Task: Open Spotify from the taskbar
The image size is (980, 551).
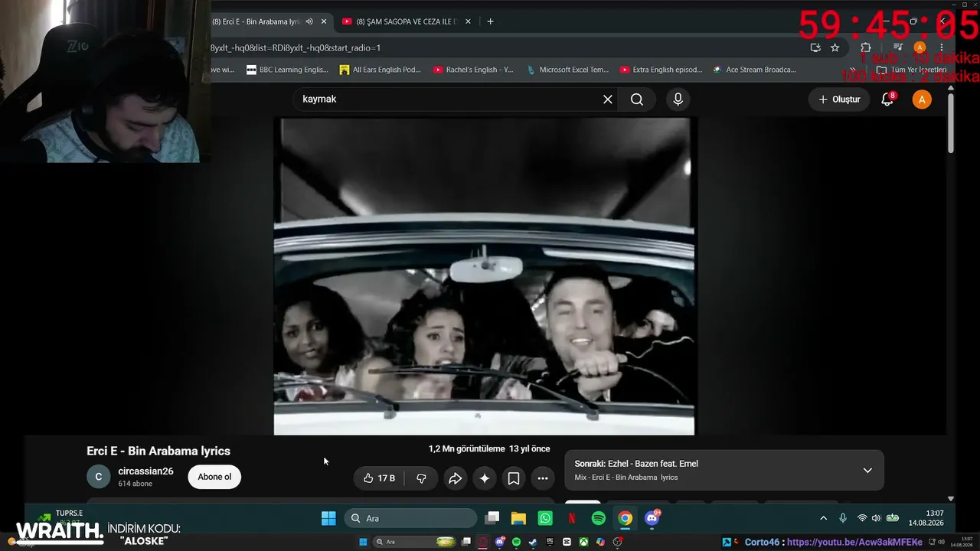Action: [599, 518]
